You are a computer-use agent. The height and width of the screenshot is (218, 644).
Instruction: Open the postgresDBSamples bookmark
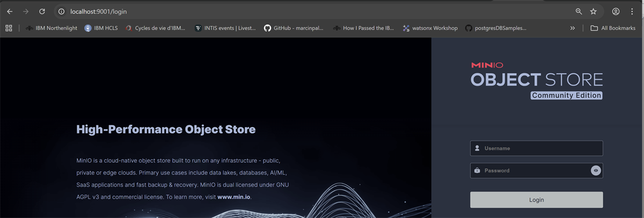tap(496, 28)
